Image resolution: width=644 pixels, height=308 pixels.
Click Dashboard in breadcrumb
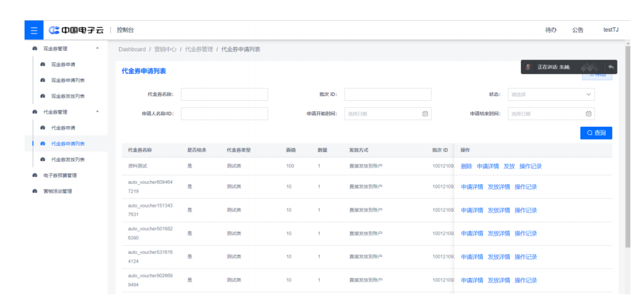132,49
